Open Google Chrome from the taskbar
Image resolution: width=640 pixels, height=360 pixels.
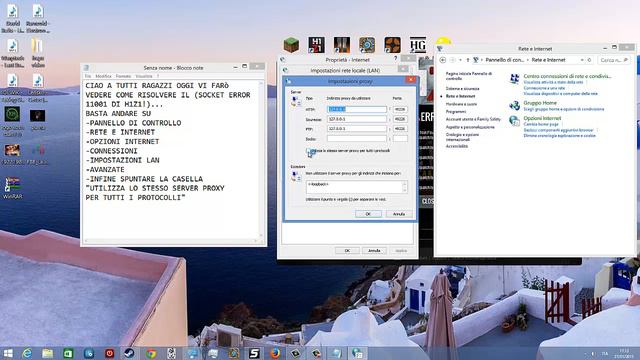tap(151, 353)
